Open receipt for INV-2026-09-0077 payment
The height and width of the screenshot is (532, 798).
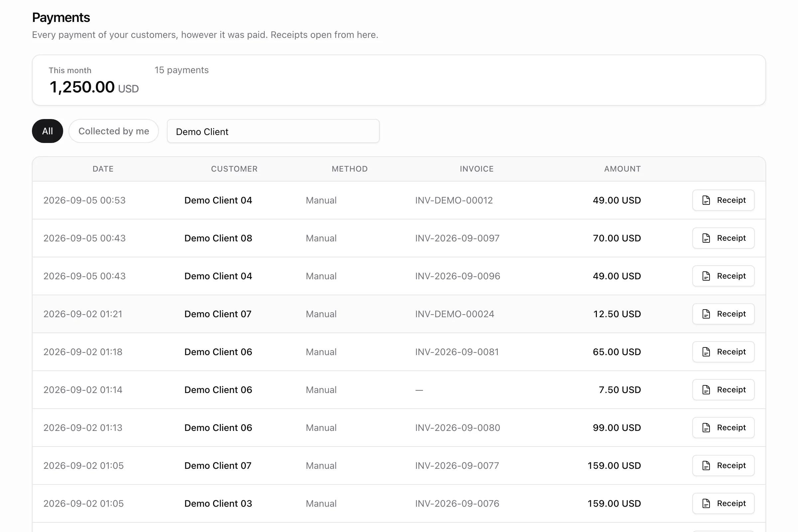(x=724, y=465)
